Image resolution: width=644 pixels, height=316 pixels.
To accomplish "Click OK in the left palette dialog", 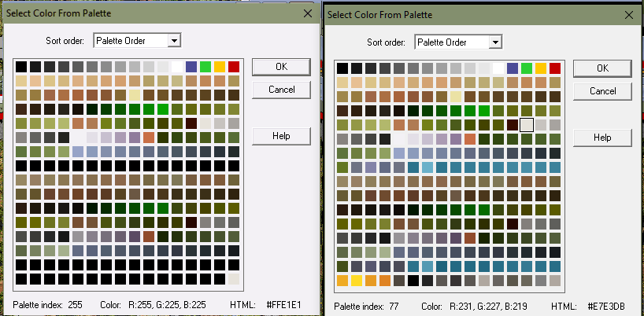I will click(x=281, y=67).
